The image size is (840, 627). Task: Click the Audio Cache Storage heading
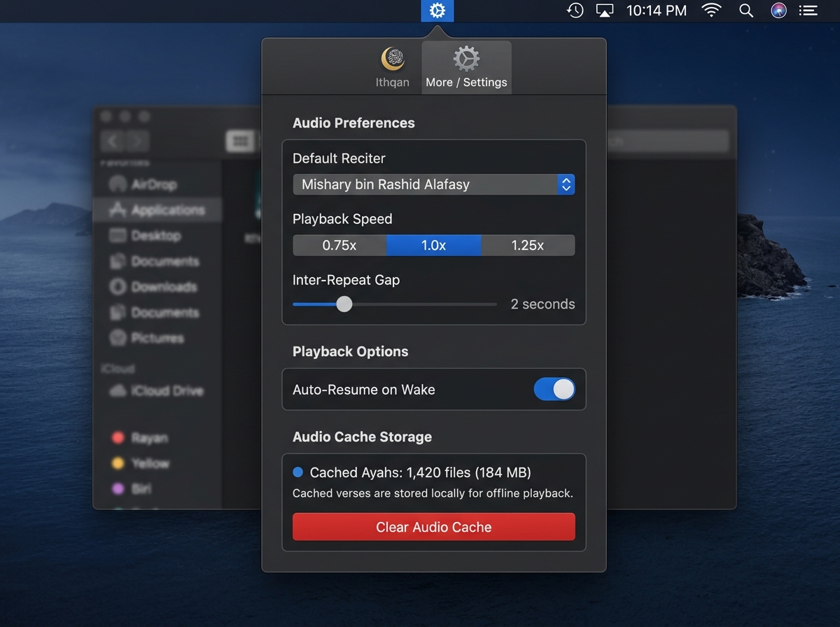pyautogui.click(x=362, y=437)
